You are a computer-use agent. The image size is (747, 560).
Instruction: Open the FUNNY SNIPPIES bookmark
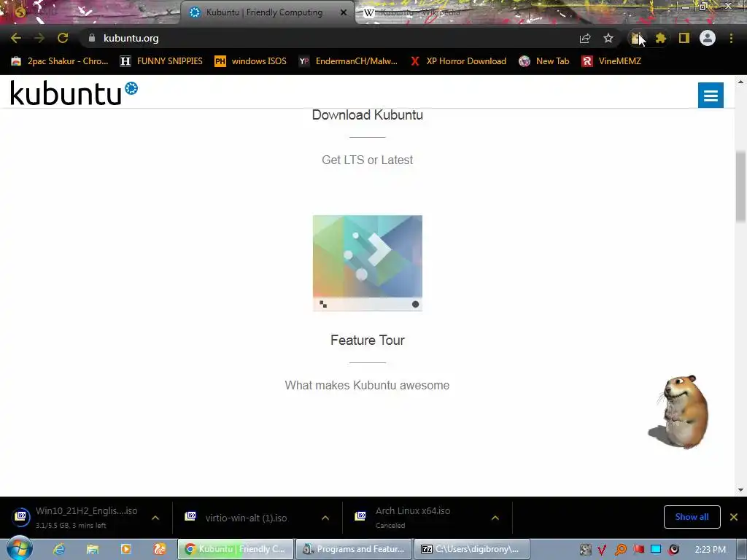161,61
